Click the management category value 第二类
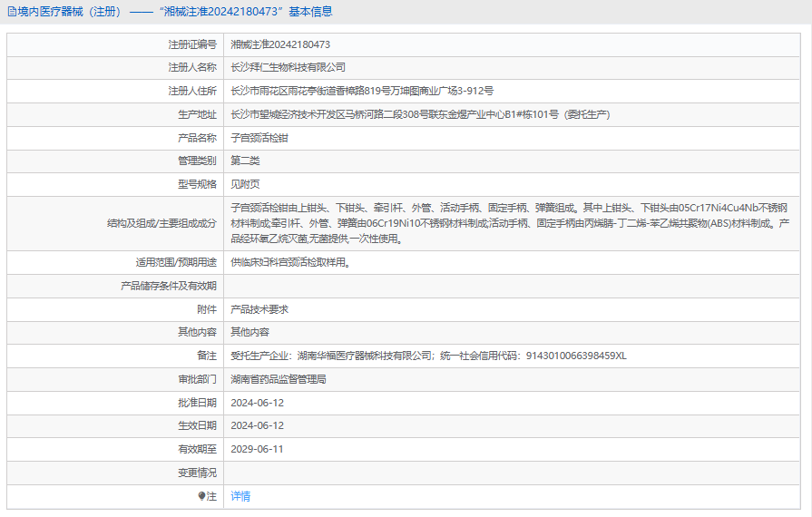Viewport: 812px width, 517px height. 245,161
